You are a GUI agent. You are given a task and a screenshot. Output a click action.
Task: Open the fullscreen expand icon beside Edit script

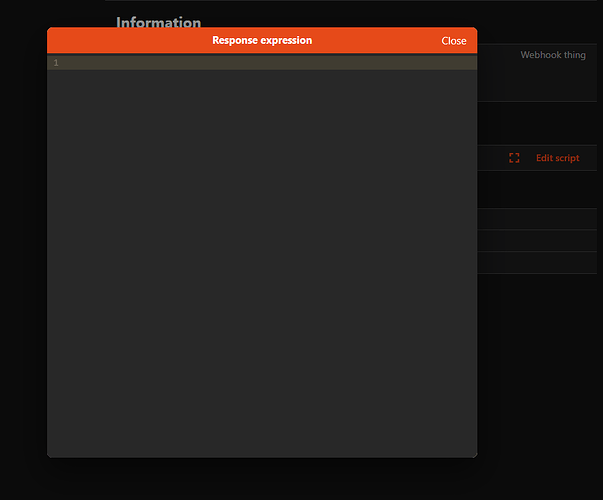pos(514,158)
